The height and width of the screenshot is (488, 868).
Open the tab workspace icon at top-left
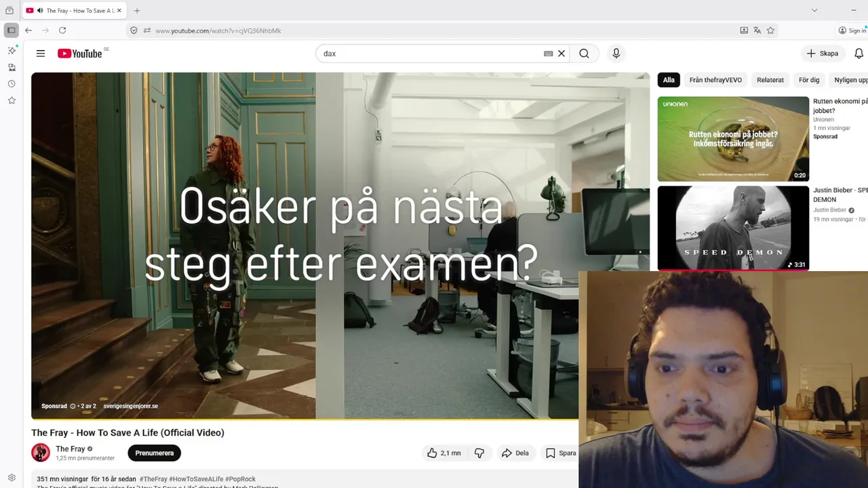(x=9, y=11)
